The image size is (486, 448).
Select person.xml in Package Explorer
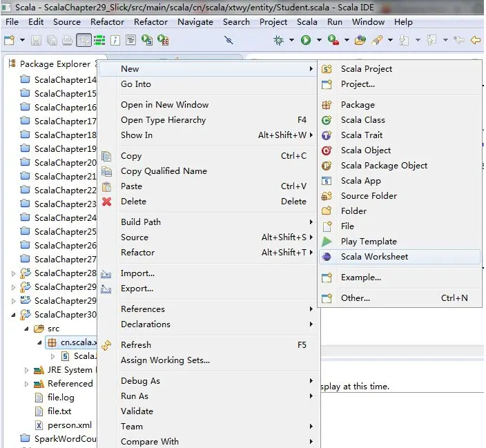(64, 425)
